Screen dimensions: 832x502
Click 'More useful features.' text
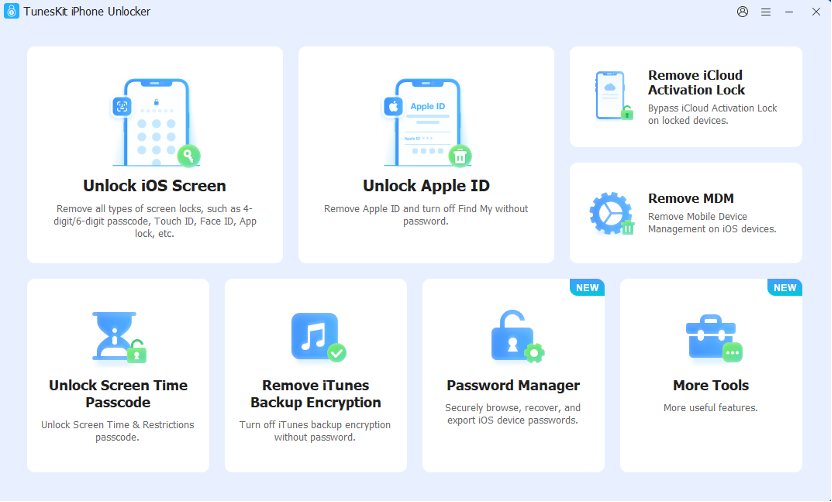[710, 408]
